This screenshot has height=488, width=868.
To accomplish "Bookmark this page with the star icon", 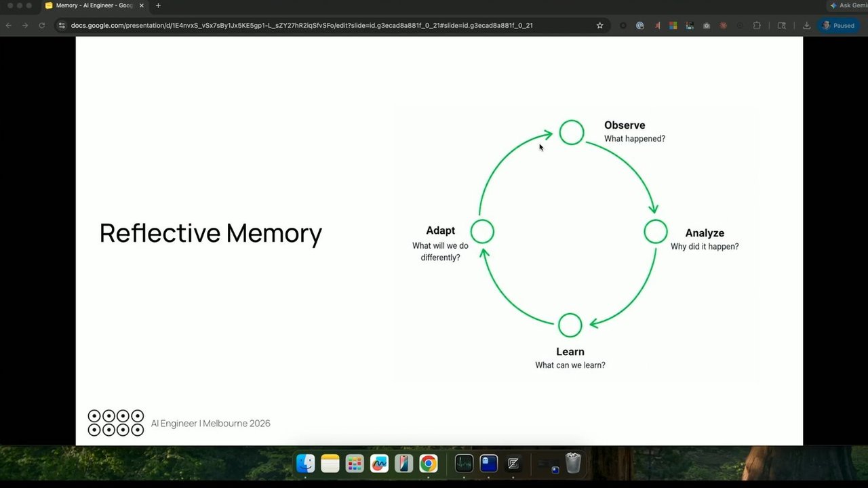I will click(599, 26).
